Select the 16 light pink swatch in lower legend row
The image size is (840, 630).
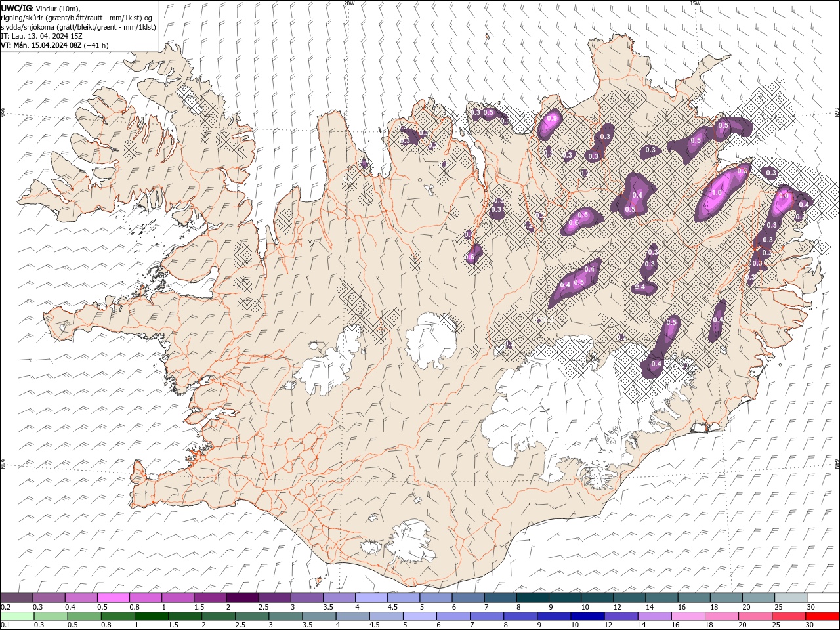coord(688,616)
